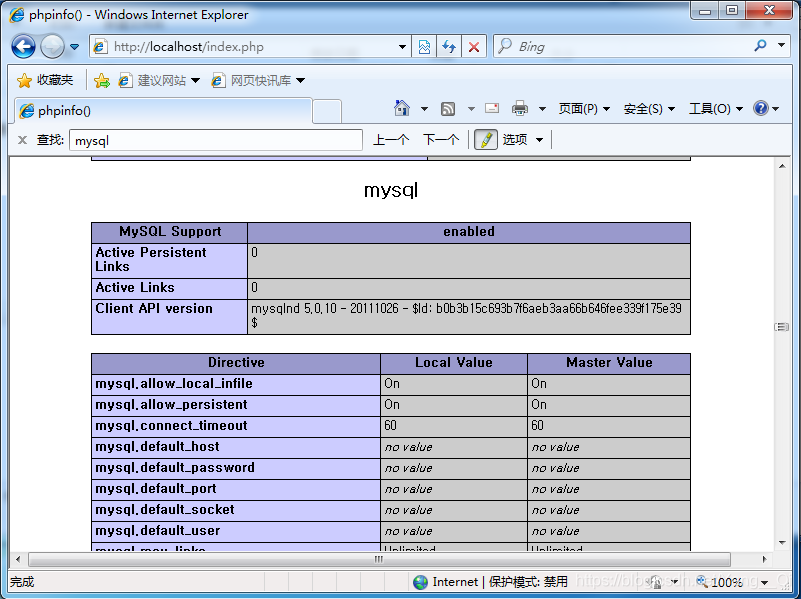Click the RSS feeds icon
The width and height of the screenshot is (801, 599).
(448, 109)
